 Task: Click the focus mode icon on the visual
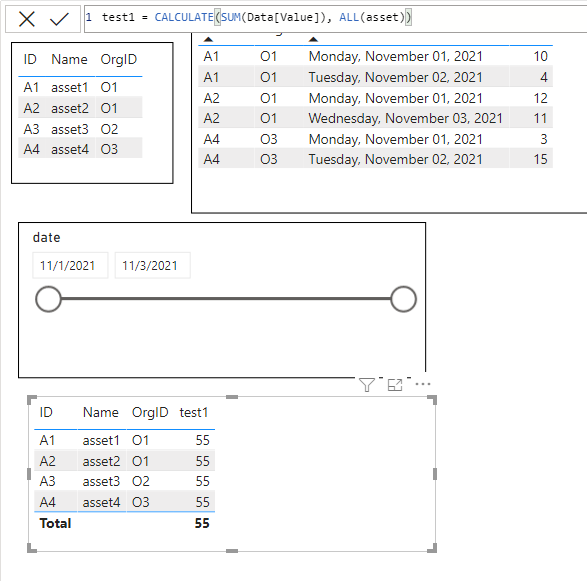point(395,384)
